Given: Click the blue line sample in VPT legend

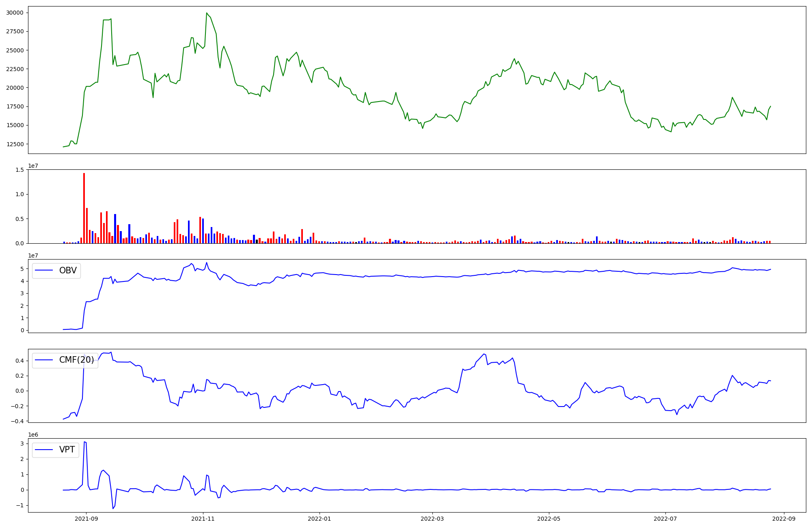Looking at the screenshot, I should click(x=44, y=450).
